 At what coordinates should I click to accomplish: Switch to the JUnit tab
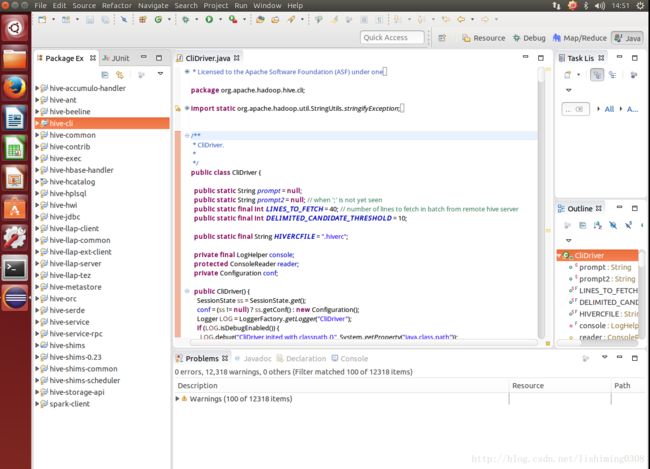(x=116, y=58)
